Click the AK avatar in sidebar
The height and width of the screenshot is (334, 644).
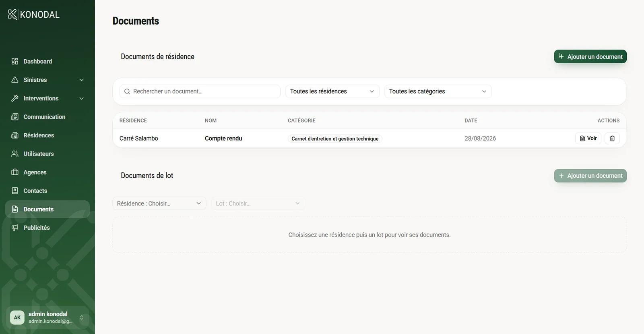17,317
